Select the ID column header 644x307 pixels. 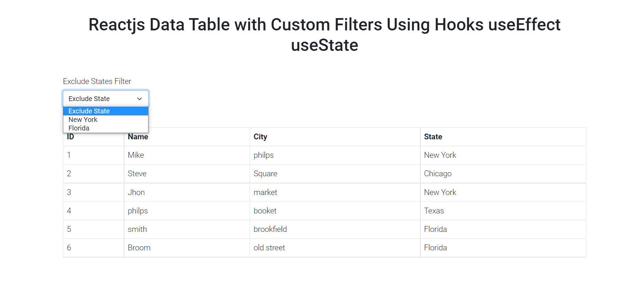coord(70,137)
